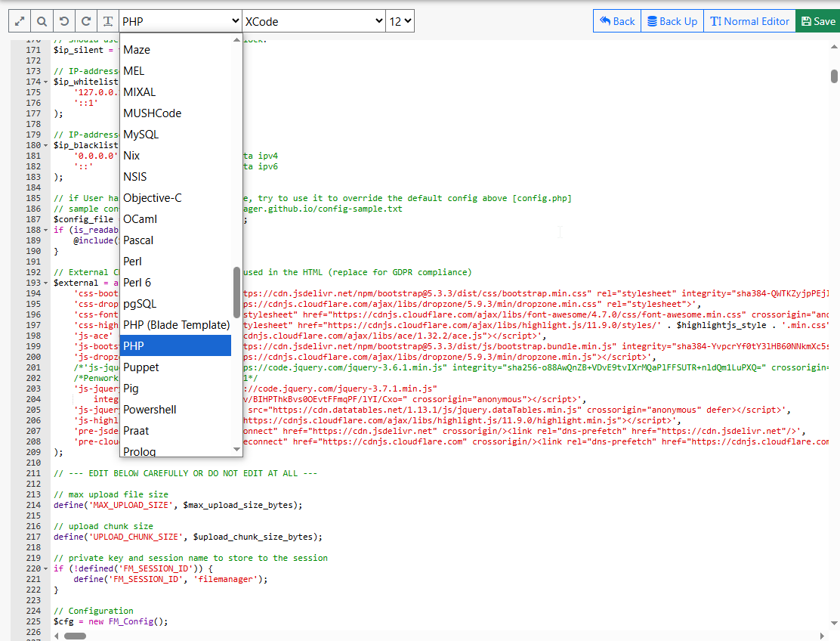
Task: Choose PHP (Blade Template) option
Action: 176,325
